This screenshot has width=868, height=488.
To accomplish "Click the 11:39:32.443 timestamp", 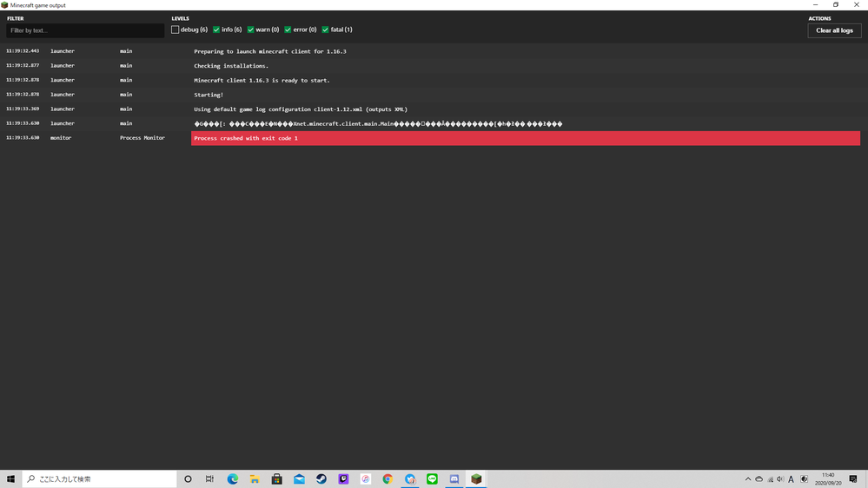I will click(23, 51).
